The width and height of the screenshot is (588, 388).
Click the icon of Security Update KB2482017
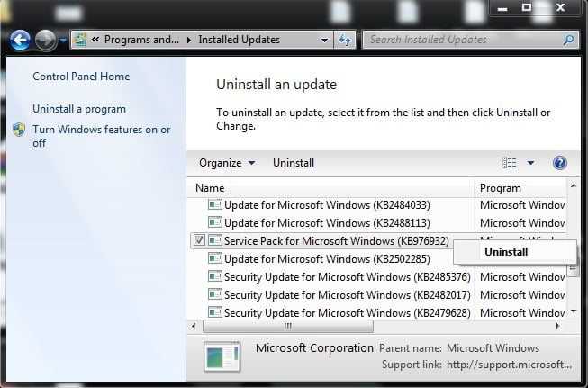pos(215,294)
